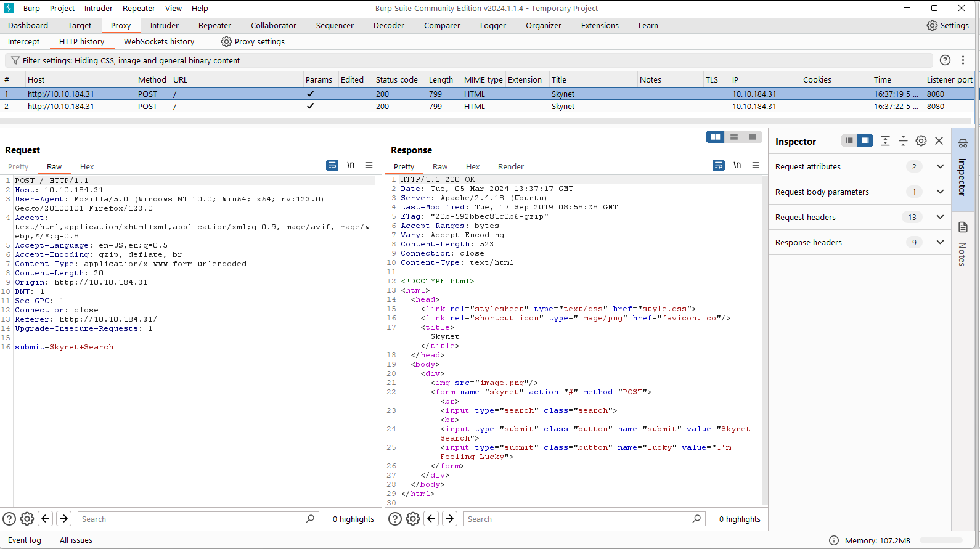Open Inspector settings gear
The image size is (980, 549).
click(x=921, y=140)
